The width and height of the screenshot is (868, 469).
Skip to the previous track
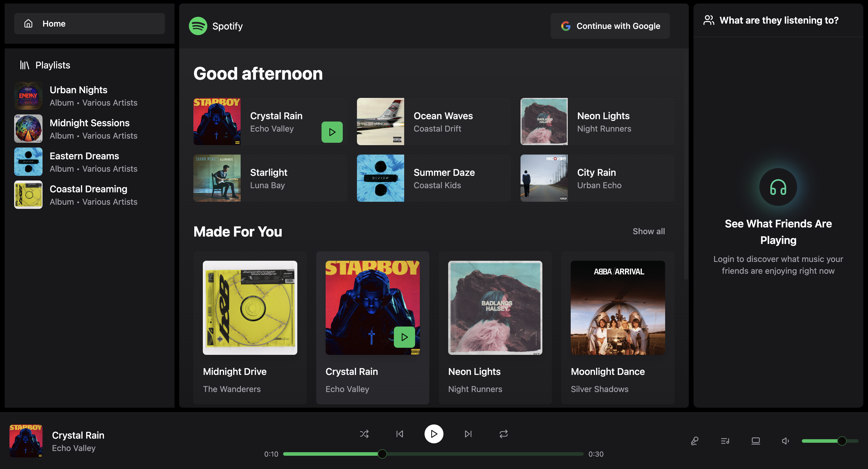400,434
